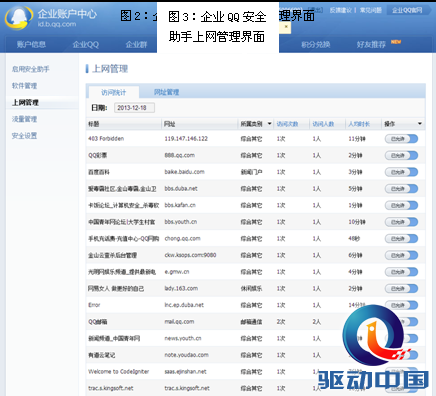Select 上网管理 in the sidebar
Screen dimensions: 436x396
coord(25,102)
